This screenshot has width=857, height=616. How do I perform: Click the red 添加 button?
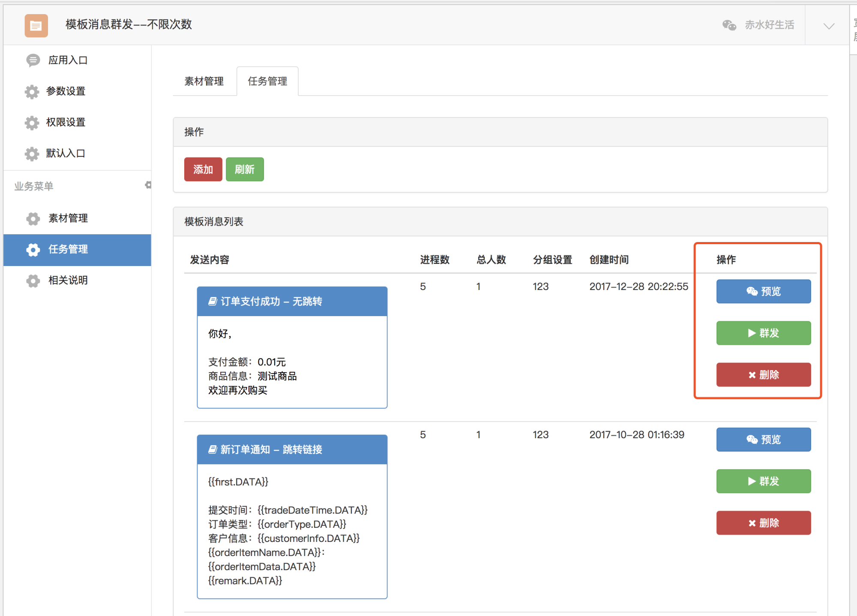point(203,169)
